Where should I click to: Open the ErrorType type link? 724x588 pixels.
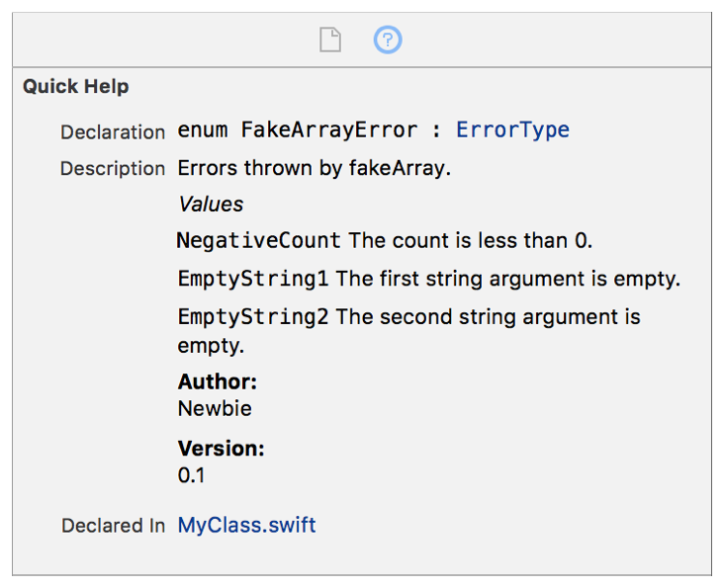coord(512,130)
